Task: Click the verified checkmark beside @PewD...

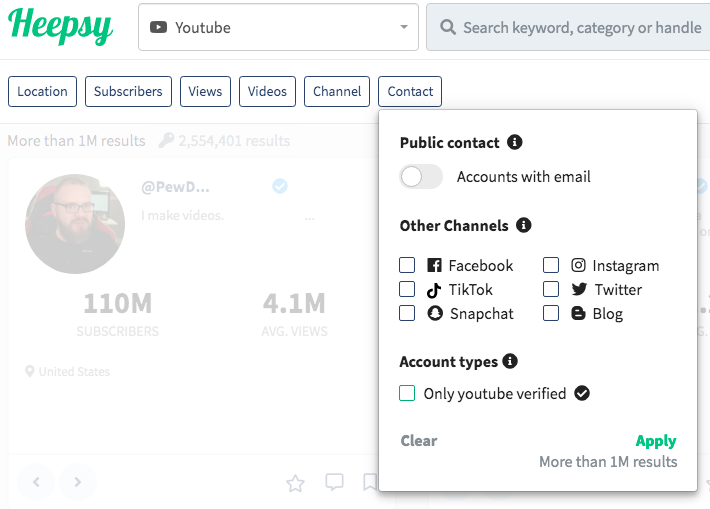Action: (x=280, y=186)
